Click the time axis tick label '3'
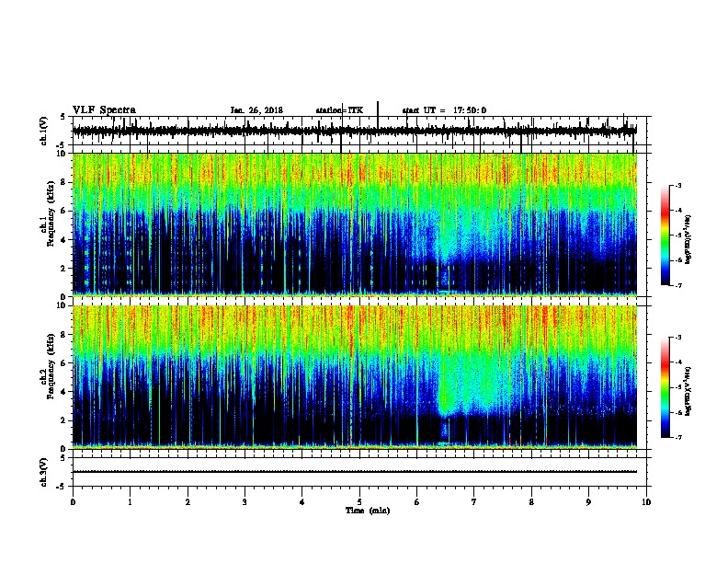This screenshot has width=728, height=563. pyautogui.click(x=245, y=502)
